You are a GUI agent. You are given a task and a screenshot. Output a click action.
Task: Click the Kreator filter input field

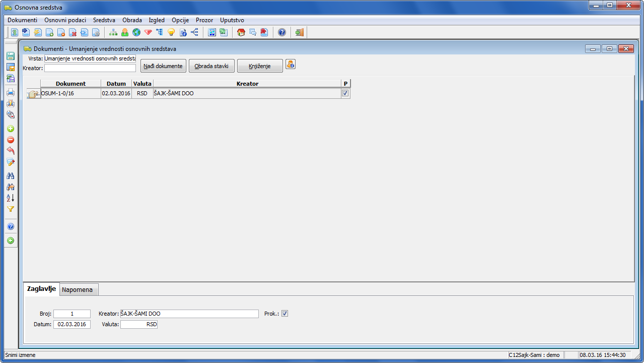pos(90,68)
